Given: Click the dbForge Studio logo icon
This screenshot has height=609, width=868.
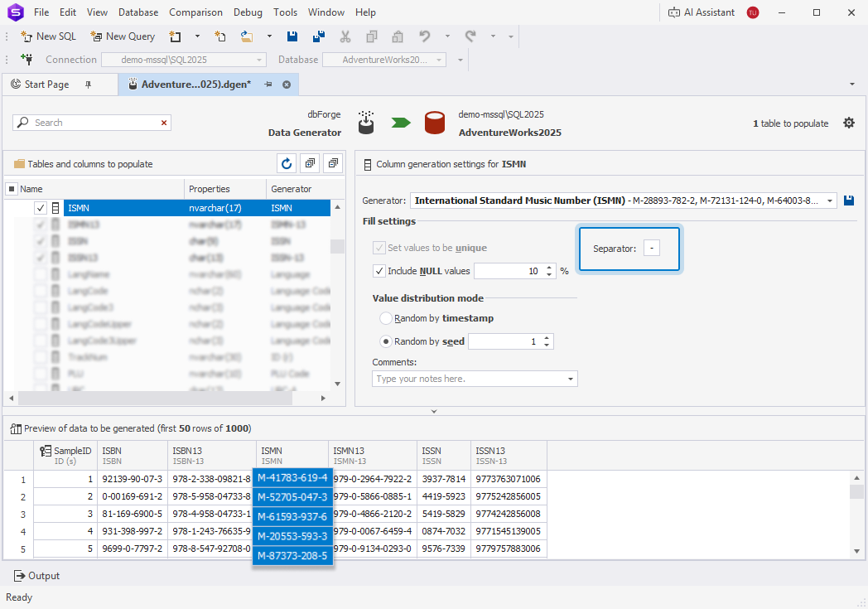Looking at the screenshot, I should (16, 12).
